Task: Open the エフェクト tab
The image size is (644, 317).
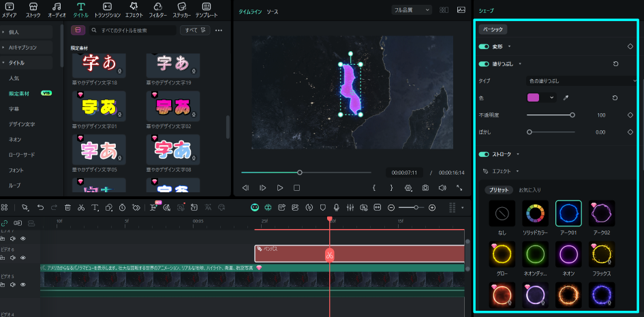Action: (134, 10)
